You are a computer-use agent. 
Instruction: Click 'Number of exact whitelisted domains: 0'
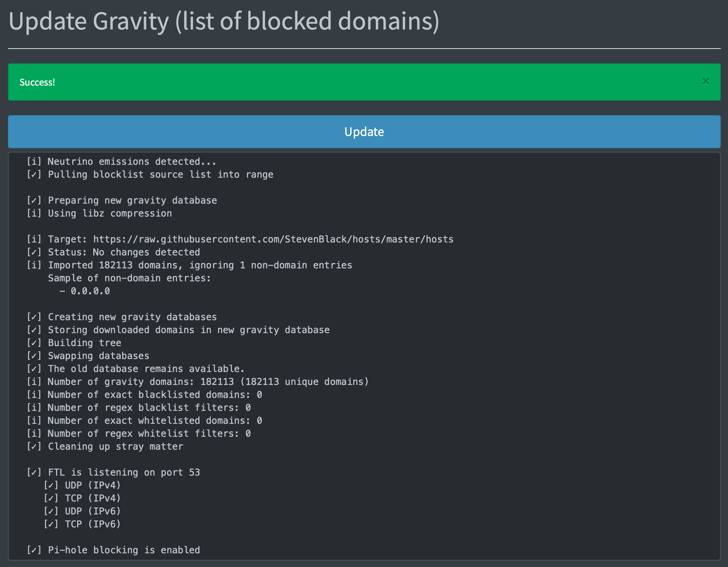tap(144, 421)
